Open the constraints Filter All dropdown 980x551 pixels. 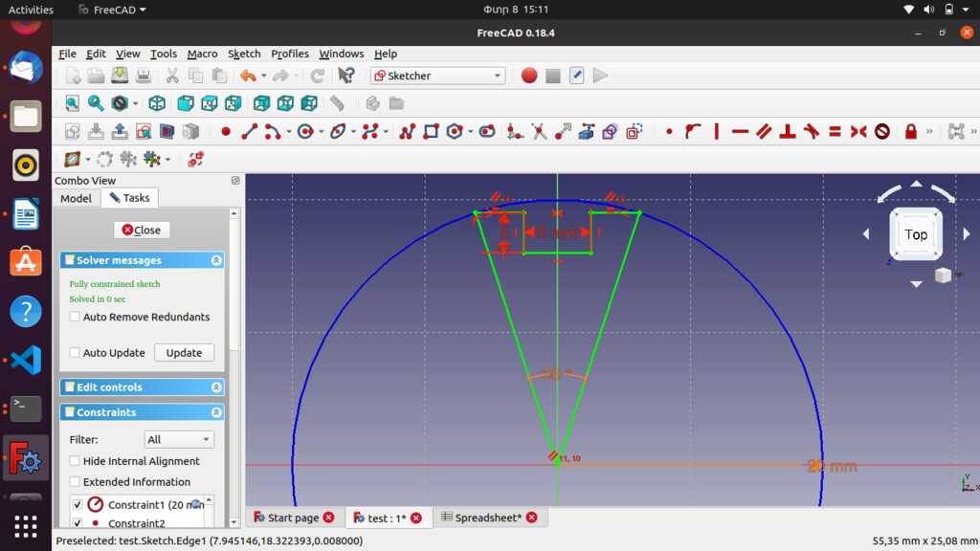(x=179, y=439)
